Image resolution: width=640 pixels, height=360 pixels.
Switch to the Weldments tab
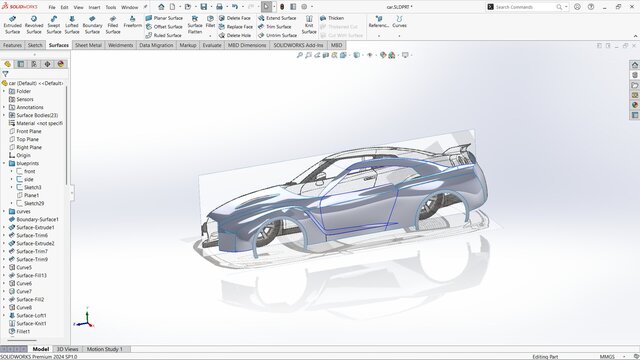(x=120, y=45)
